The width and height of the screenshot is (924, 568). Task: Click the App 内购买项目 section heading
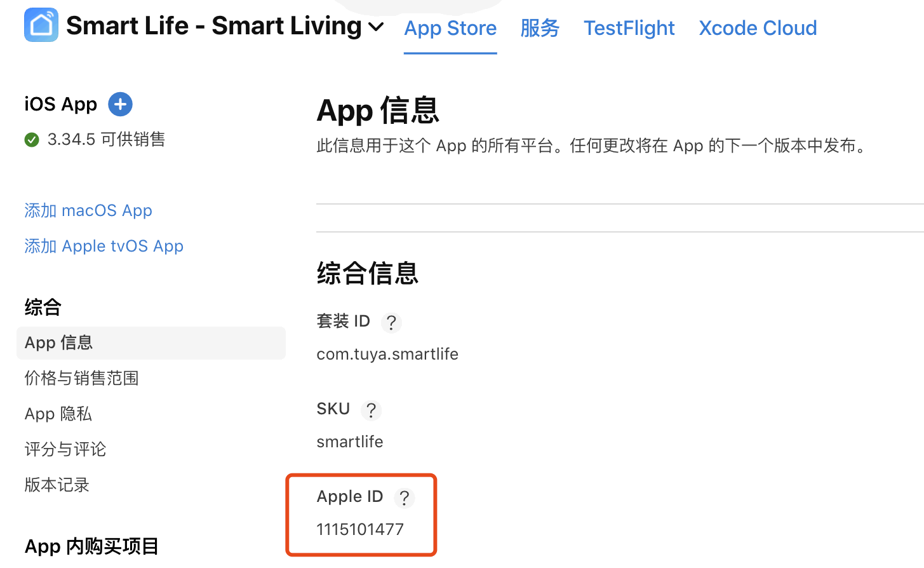[x=92, y=546]
